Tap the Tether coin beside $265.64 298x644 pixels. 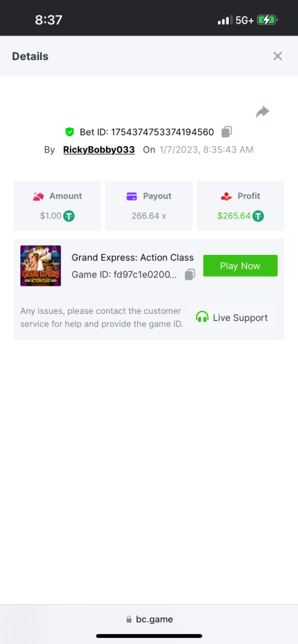click(x=258, y=216)
